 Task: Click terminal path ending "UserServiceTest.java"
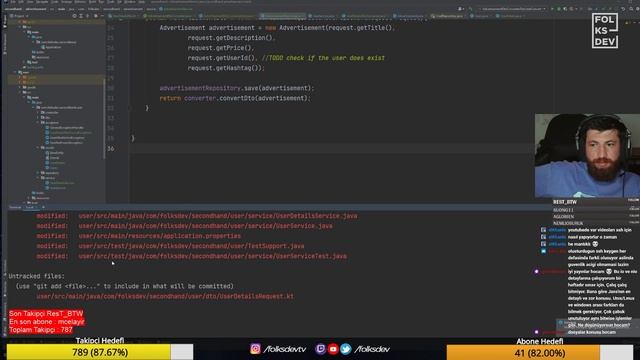(213, 256)
